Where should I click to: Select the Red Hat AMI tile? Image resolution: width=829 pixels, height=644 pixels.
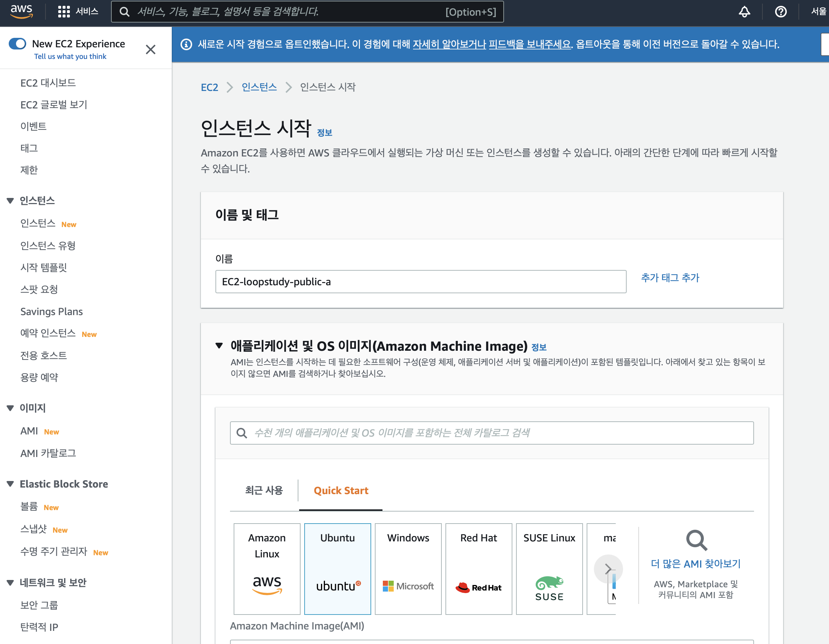click(478, 568)
